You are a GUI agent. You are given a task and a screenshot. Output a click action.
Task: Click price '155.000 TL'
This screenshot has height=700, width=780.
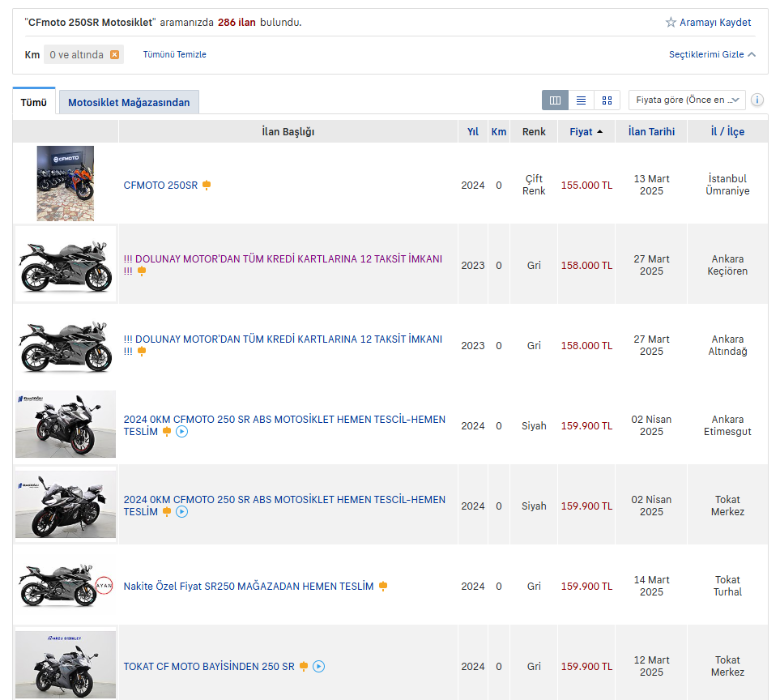click(x=586, y=185)
